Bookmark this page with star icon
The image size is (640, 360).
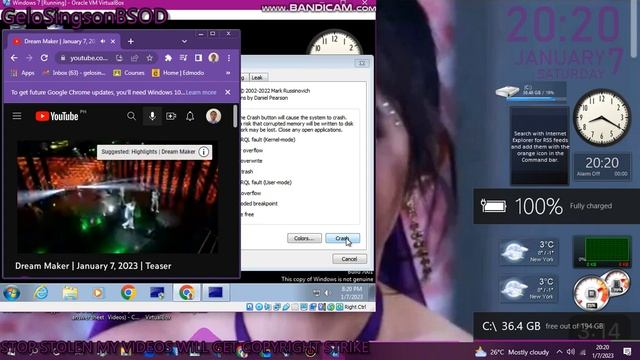click(150, 58)
